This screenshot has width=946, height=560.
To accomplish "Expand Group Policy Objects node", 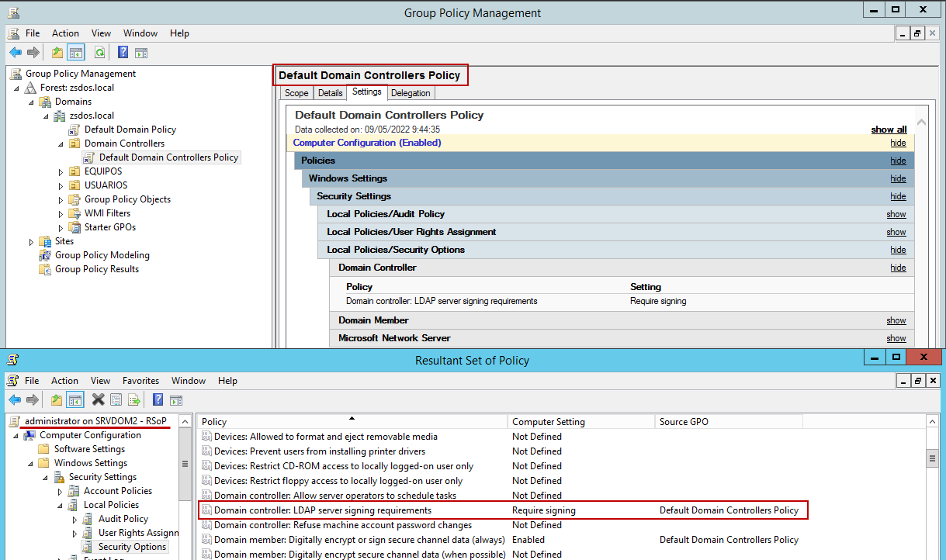I will coord(61,199).
